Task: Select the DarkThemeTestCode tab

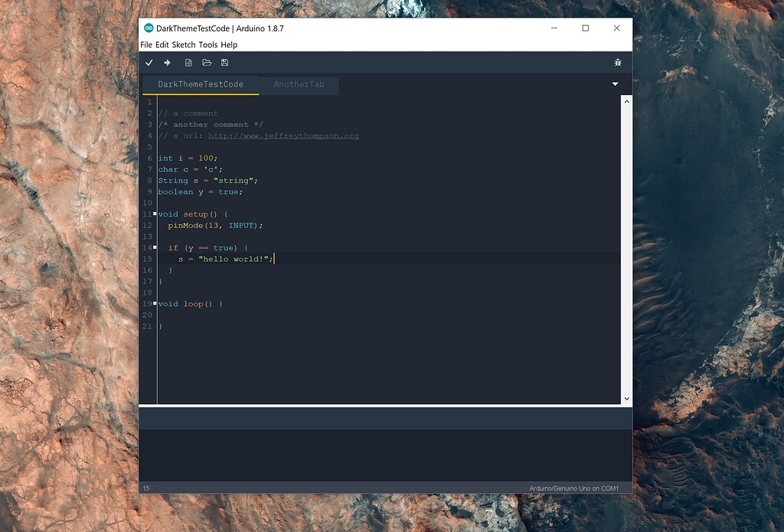Action: [x=201, y=84]
